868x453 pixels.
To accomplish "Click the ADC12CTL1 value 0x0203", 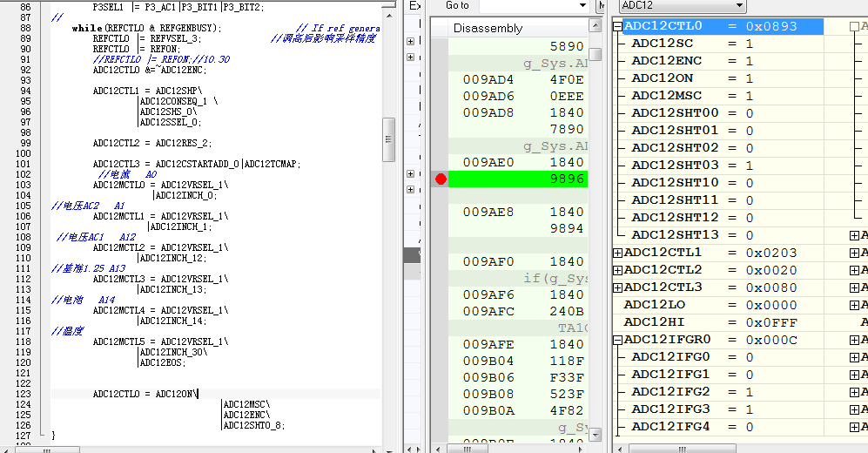I will tap(771, 253).
